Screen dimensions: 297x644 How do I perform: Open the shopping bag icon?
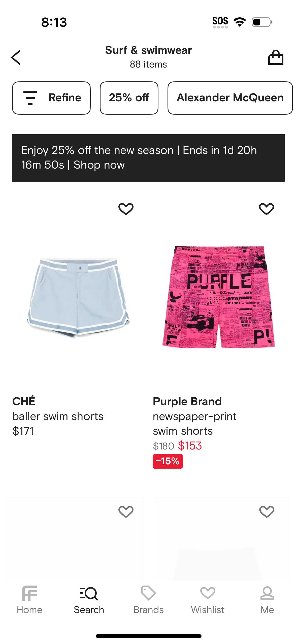click(x=276, y=57)
